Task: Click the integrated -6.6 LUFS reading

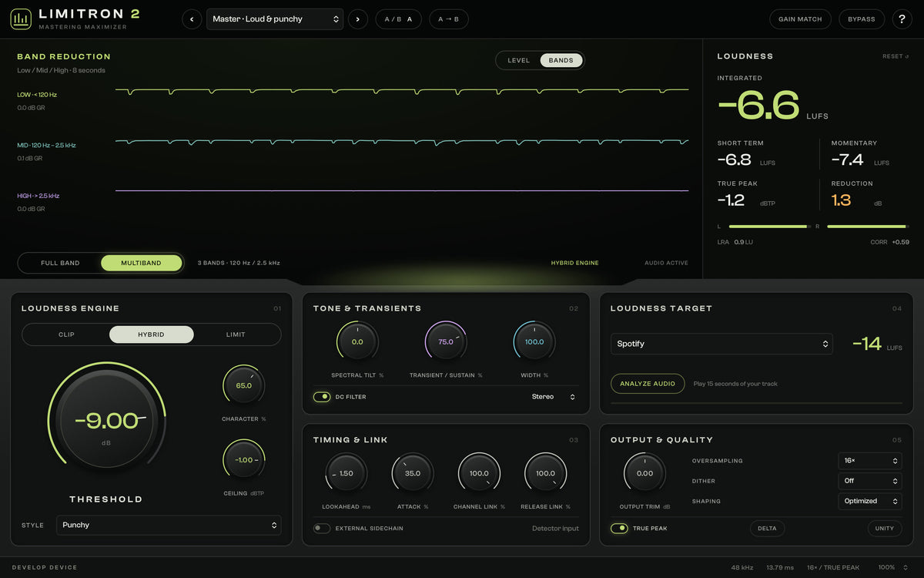Action: click(x=758, y=106)
